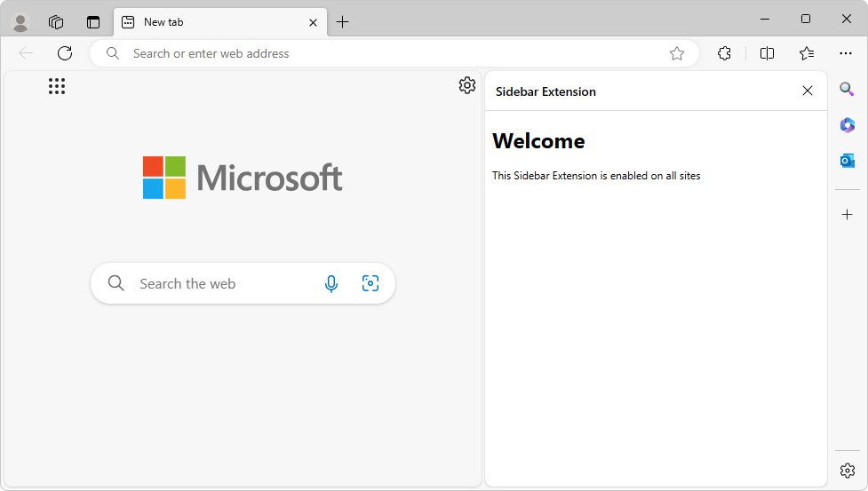Open the Outlook sidebar app

(x=847, y=161)
